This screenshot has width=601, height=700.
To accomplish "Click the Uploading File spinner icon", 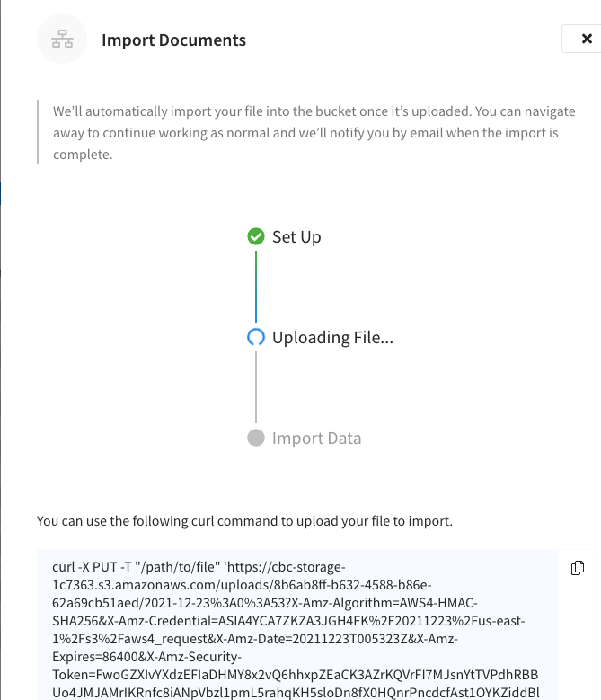I will 256,337.
